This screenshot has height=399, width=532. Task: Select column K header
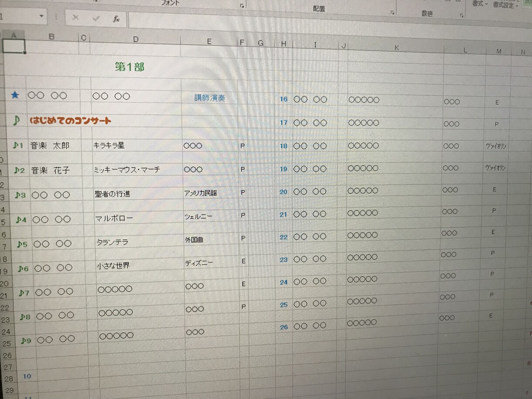click(396, 48)
